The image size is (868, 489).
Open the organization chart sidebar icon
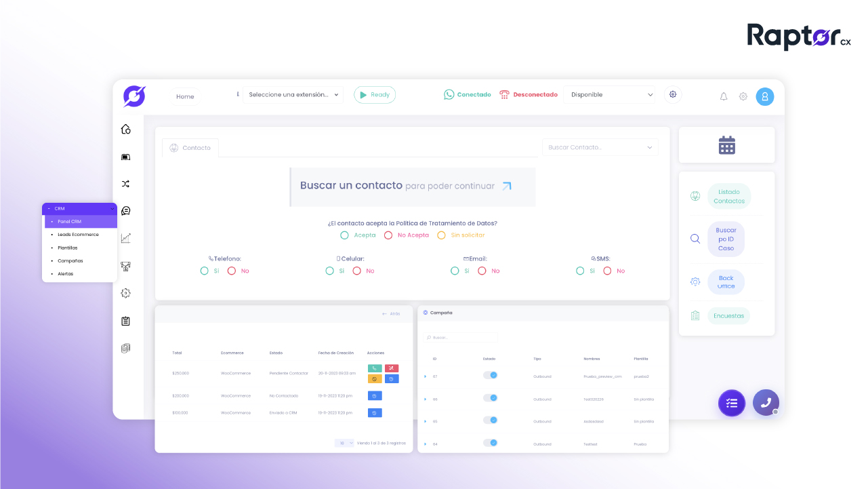[x=125, y=266]
